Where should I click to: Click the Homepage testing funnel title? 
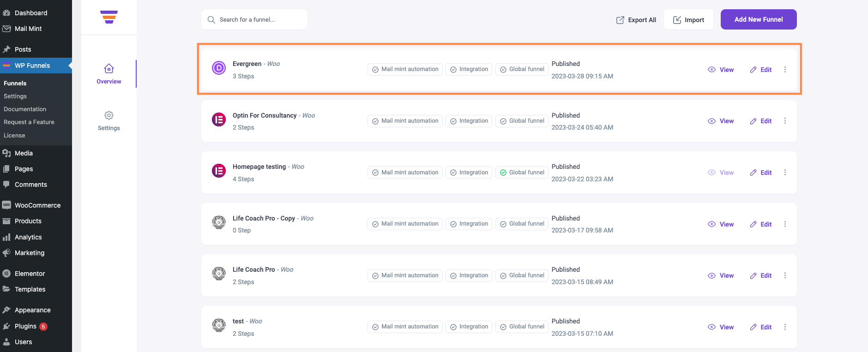[x=259, y=167]
